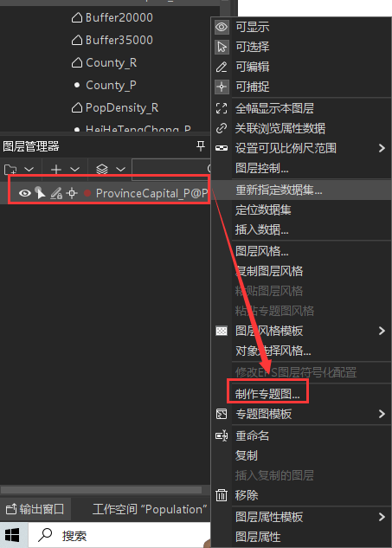The width and height of the screenshot is (392, 548).
Task: Open dropdown arrow beside the plus icon
Action: point(74,170)
